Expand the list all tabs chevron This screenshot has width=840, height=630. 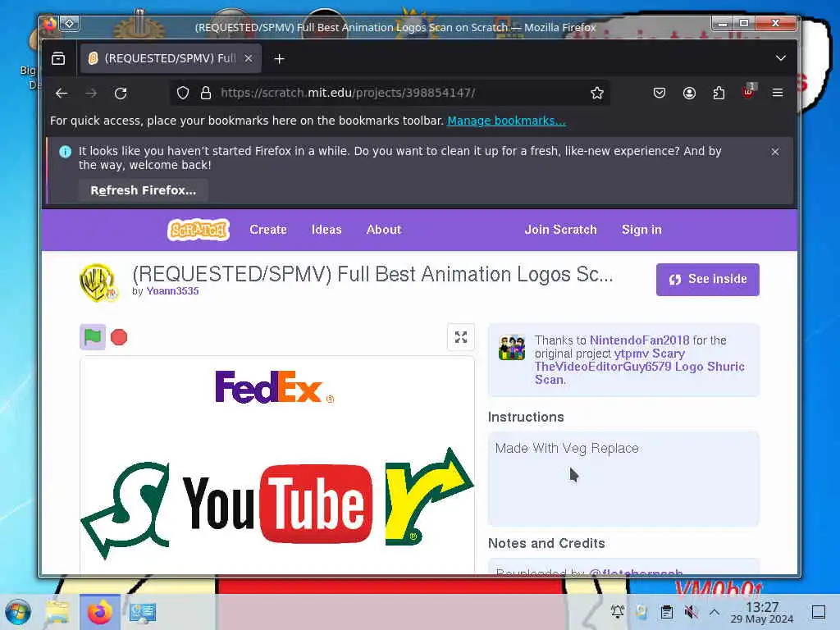[x=781, y=58]
